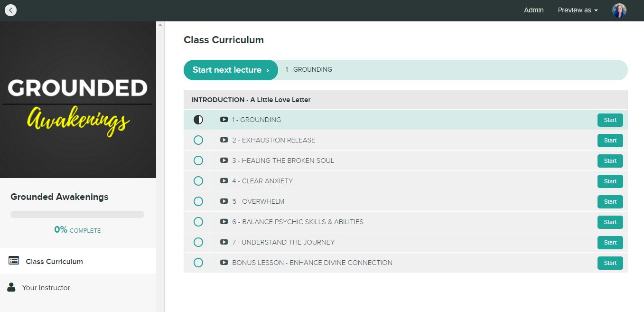Viewport: 644px width, 312px height.
Task: Select Class Curriculum in the sidebar
Action: coord(78,261)
